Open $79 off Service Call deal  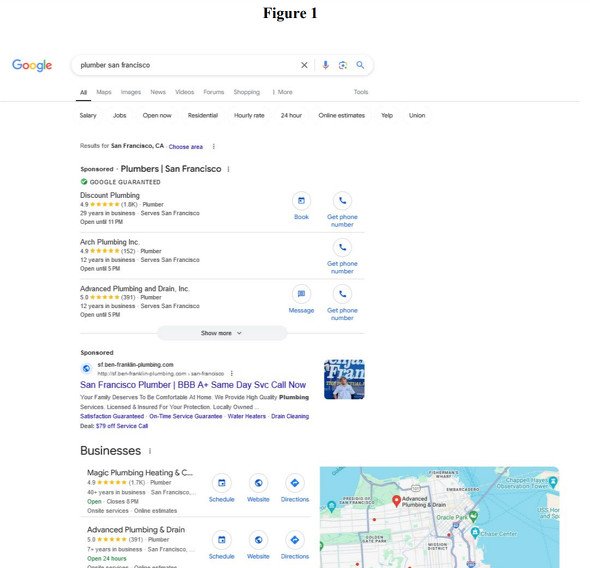click(122, 426)
